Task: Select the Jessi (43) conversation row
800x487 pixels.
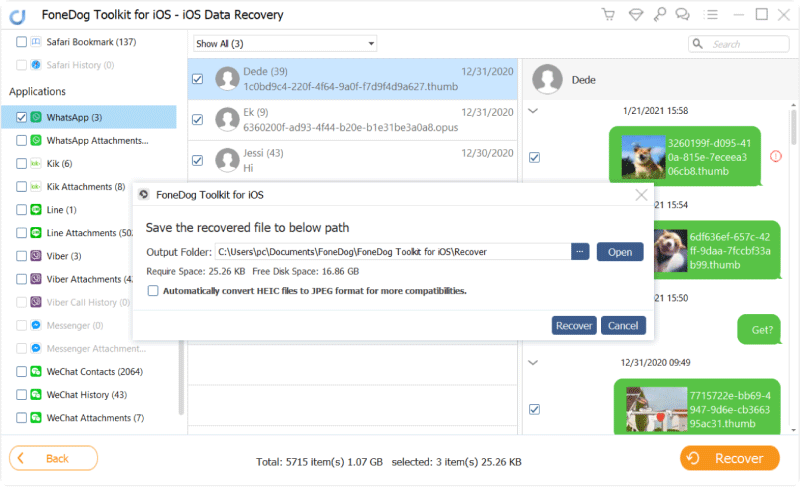Action: point(353,160)
